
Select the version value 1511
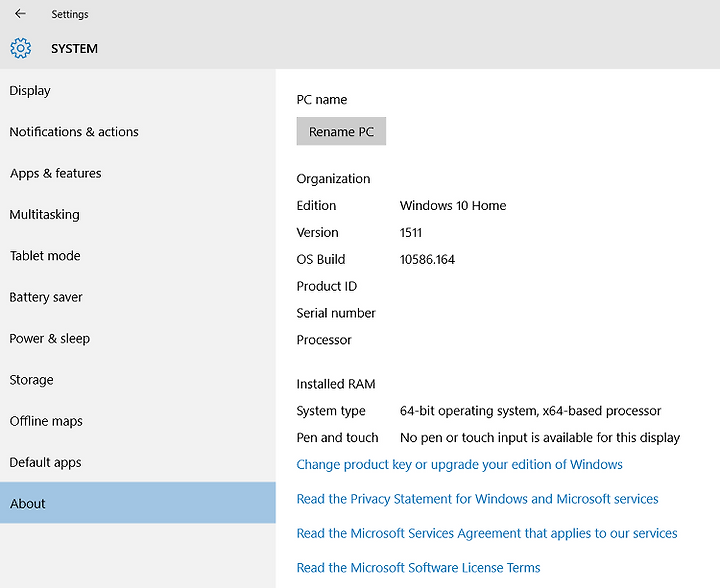click(411, 232)
